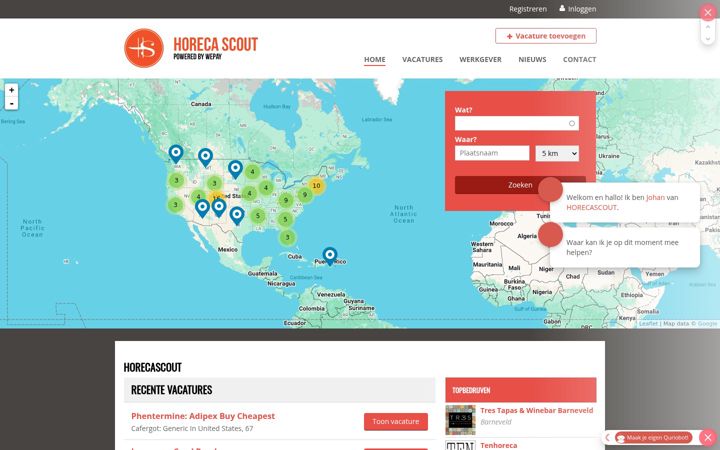Image resolution: width=720 pixels, height=450 pixels.
Task: Click the TOPBEDRIJVEN heading
Action: 471,390
